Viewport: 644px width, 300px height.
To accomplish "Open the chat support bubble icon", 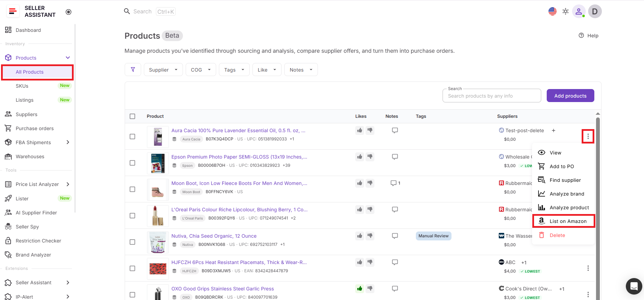I will pyautogui.click(x=634, y=286).
